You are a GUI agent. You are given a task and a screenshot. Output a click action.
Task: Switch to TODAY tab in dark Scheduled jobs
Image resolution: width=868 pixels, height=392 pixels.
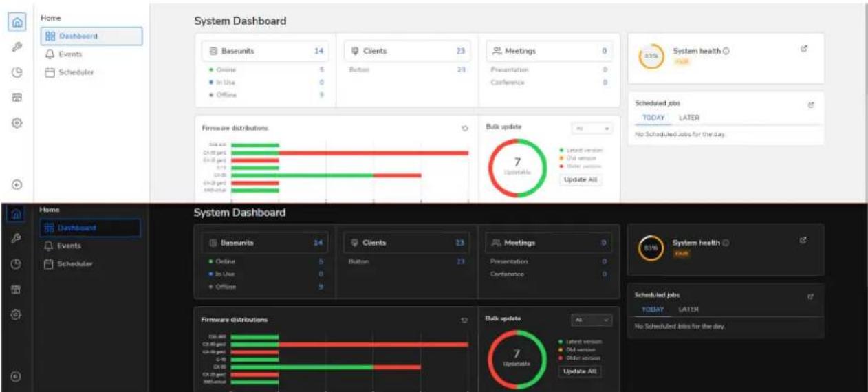[x=653, y=309]
